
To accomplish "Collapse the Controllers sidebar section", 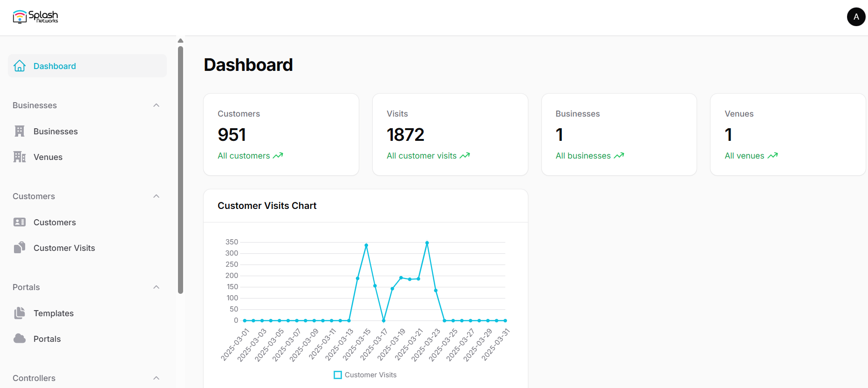I will tap(157, 378).
